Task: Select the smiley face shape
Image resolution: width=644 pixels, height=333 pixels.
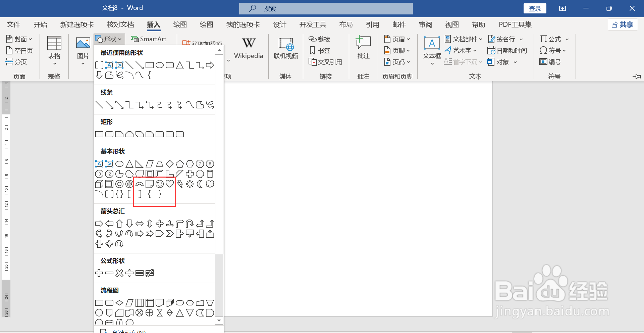Action: [x=160, y=184]
